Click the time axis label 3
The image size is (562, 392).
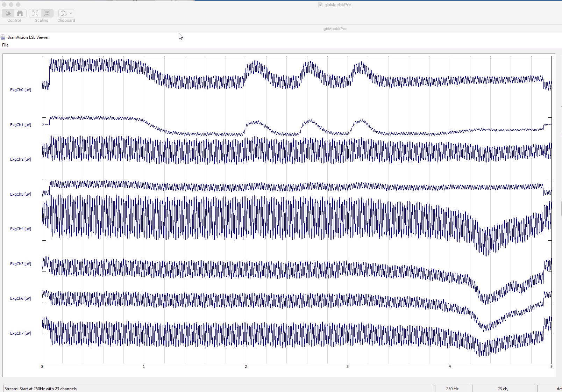(348, 367)
